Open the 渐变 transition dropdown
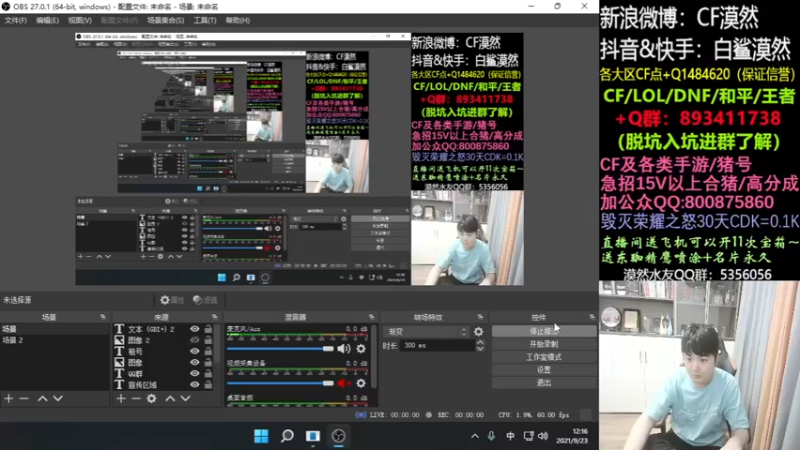The width and height of the screenshot is (800, 450). click(x=427, y=332)
